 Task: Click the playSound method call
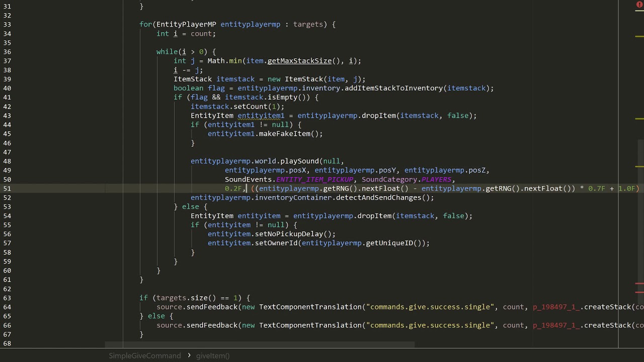pos(299,161)
